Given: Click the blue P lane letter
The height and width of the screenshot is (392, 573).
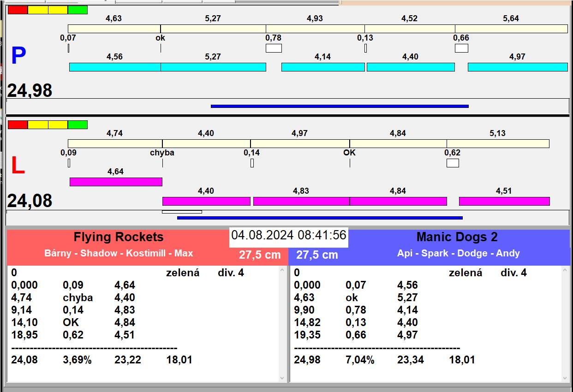Looking at the screenshot, I should (x=18, y=56).
